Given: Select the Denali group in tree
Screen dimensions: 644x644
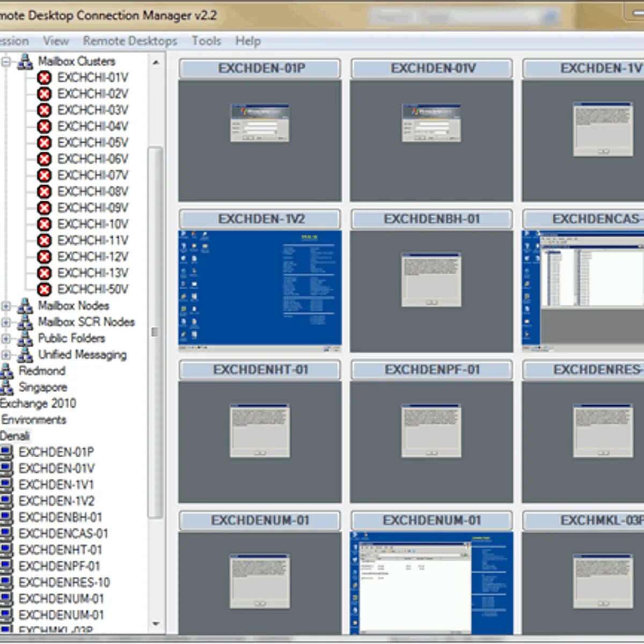Looking at the screenshot, I should click(15, 436).
